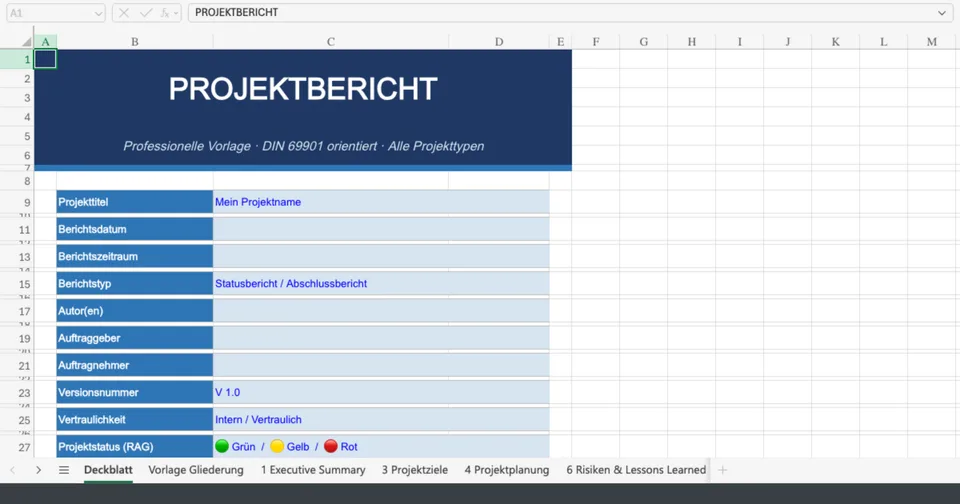Screen dimensions: 960x504
Task: Add a new sheet with the plus icon
Action: (x=722, y=470)
